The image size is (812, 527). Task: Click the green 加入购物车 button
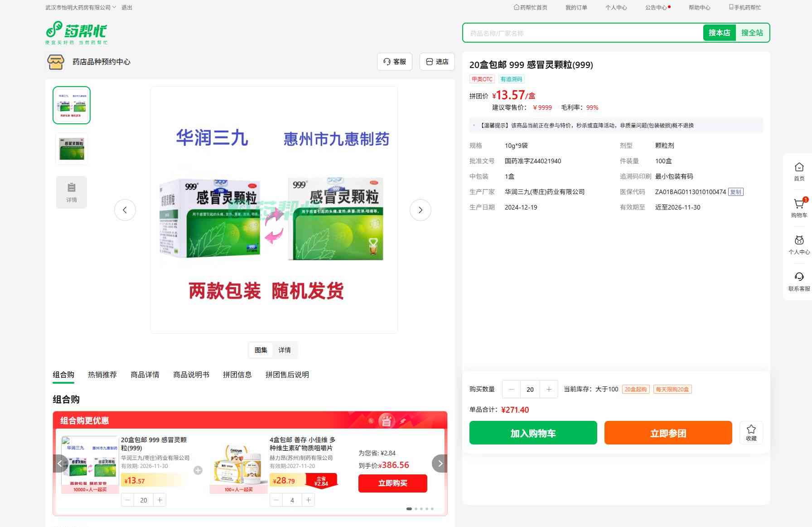click(533, 433)
